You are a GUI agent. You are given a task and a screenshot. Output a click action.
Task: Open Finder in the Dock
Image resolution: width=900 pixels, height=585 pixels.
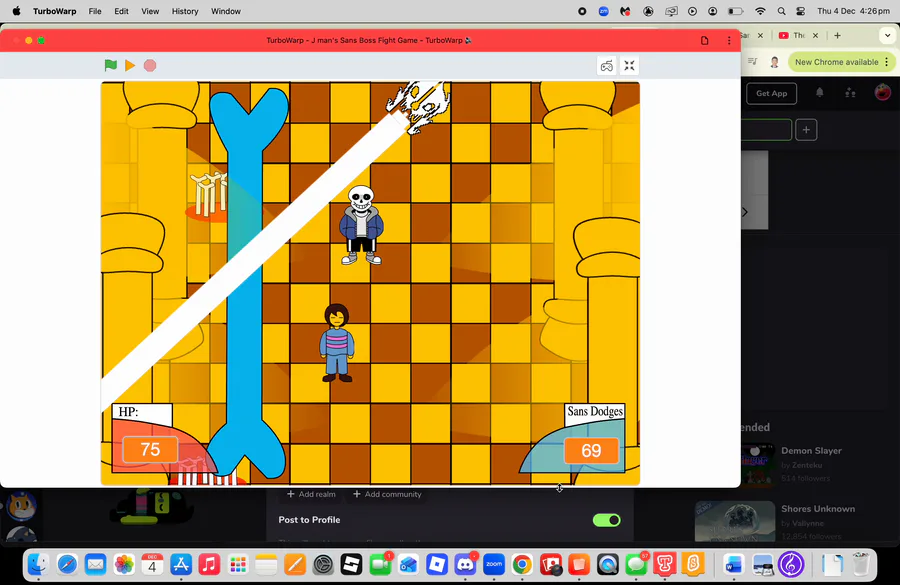tap(38, 565)
